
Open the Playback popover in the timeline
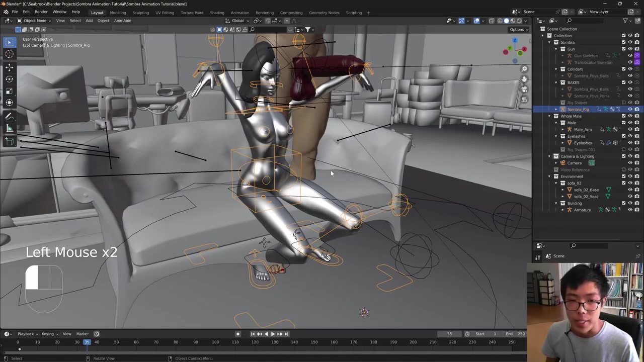tap(26, 334)
